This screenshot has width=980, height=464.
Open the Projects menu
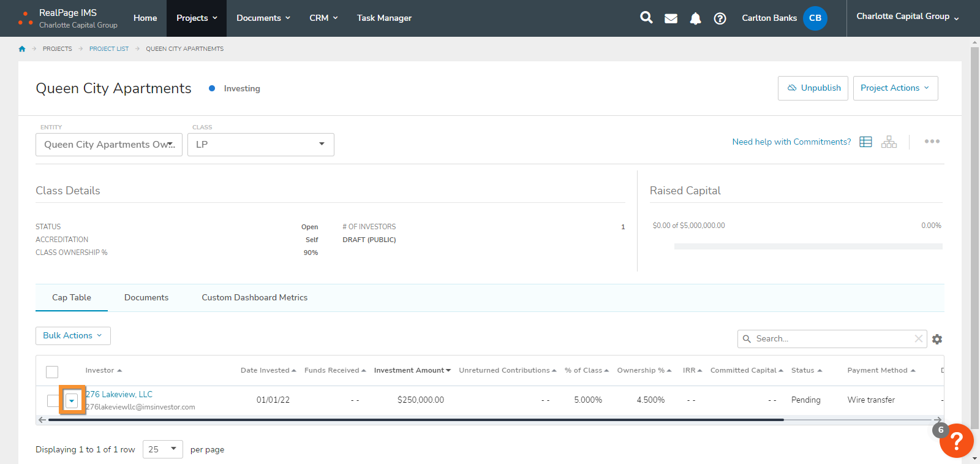tap(197, 18)
